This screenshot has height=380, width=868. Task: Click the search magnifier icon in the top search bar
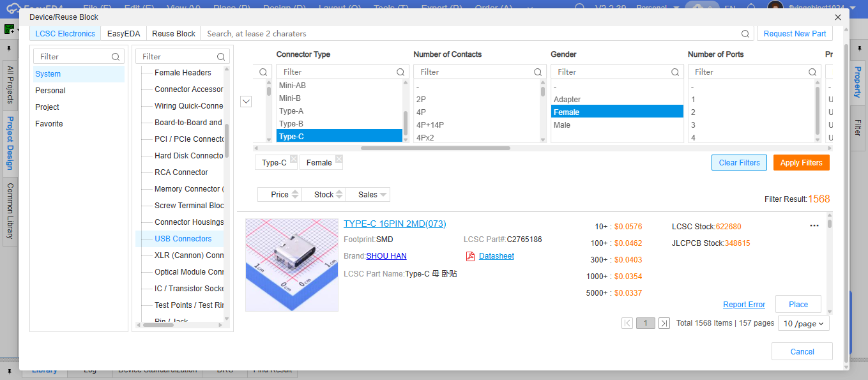pos(745,34)
